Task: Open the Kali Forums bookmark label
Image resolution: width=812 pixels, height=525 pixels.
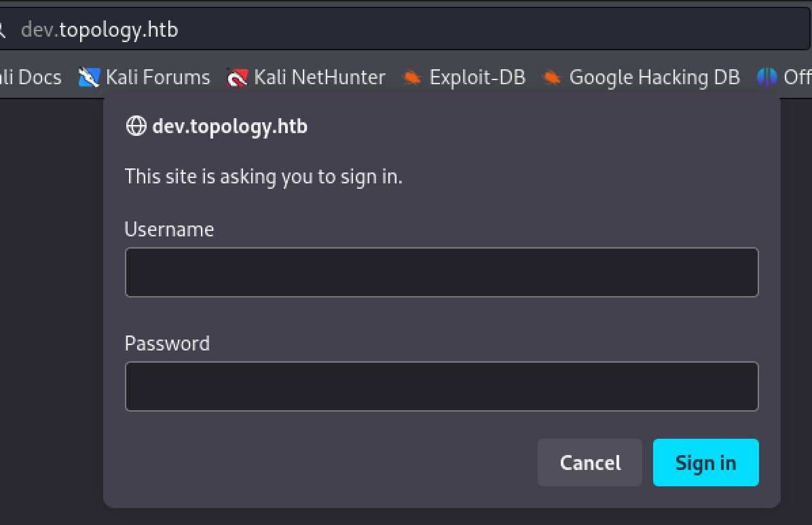Action: tap(158, 77)
